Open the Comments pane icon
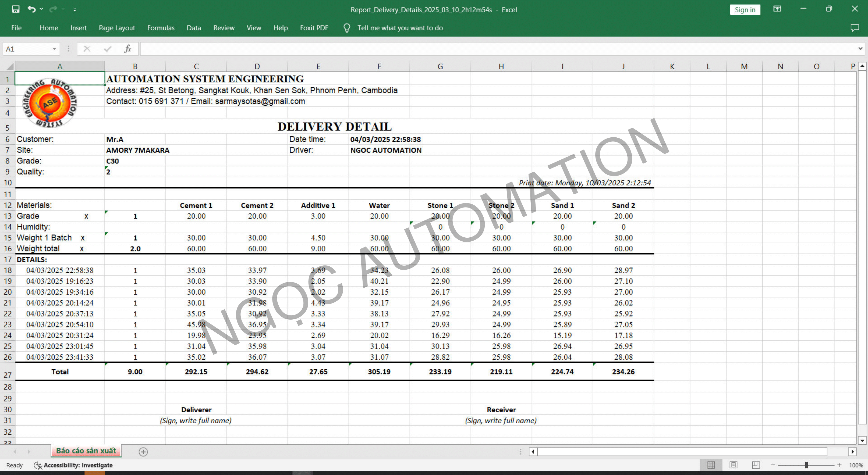The height and width of the screenshot is (475, 868). 855,28
